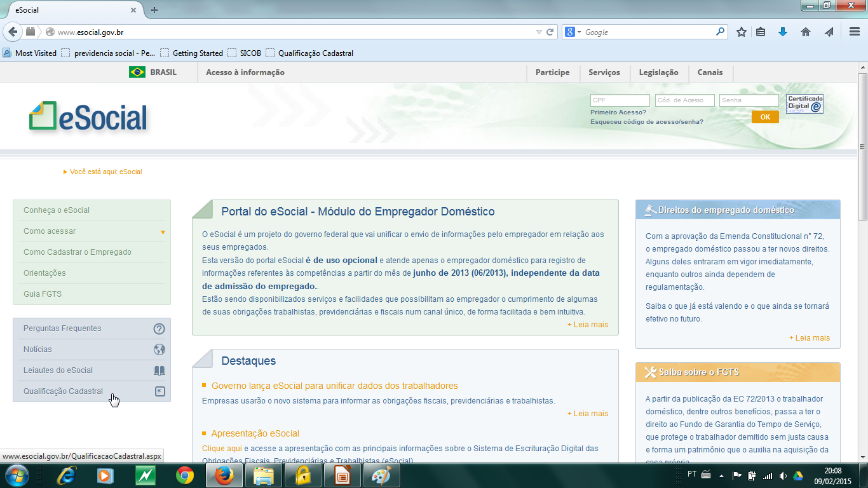This screenshot has width=868, height=488.
Task: Open the file explorer folder on the taskbar
Action: click(263, 475)
